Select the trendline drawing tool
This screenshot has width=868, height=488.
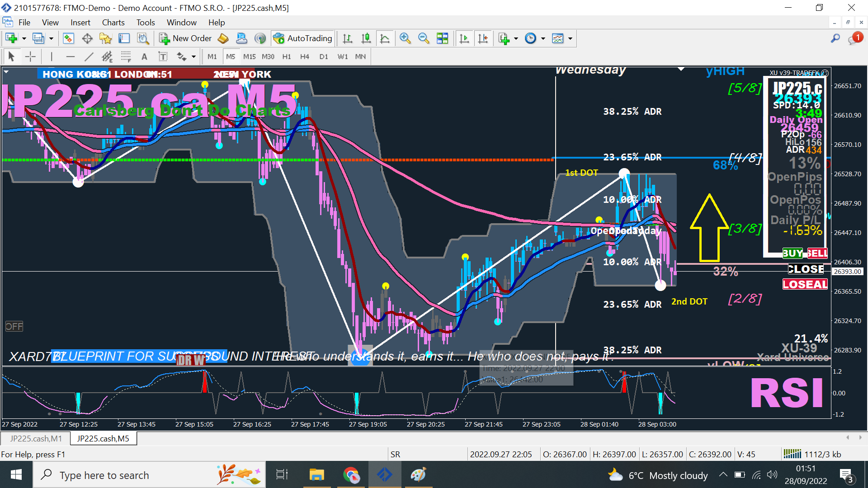(89, 56)
